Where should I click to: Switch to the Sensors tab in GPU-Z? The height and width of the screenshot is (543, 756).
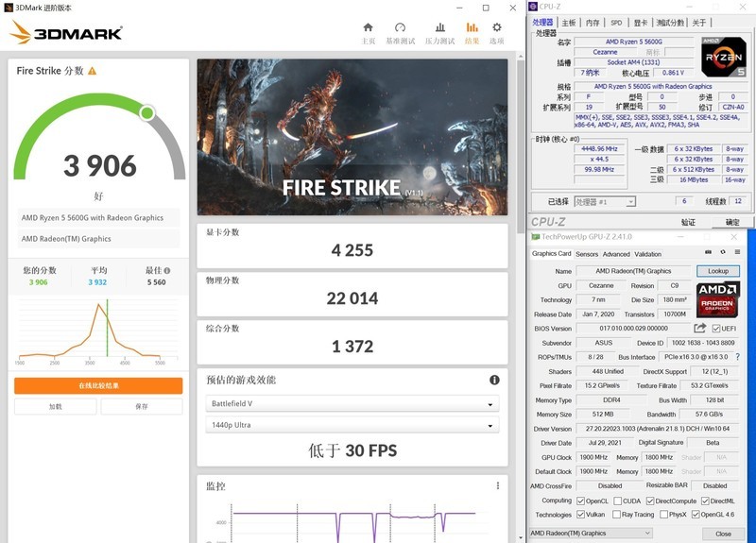coord(587,254)
